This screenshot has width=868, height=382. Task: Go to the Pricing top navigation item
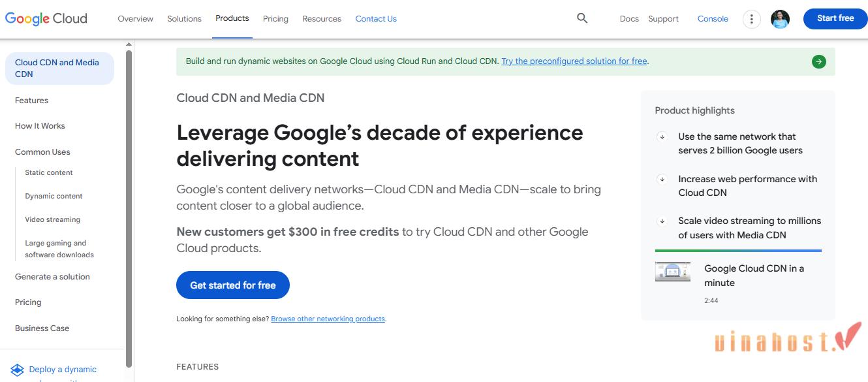tap(275, 19)
